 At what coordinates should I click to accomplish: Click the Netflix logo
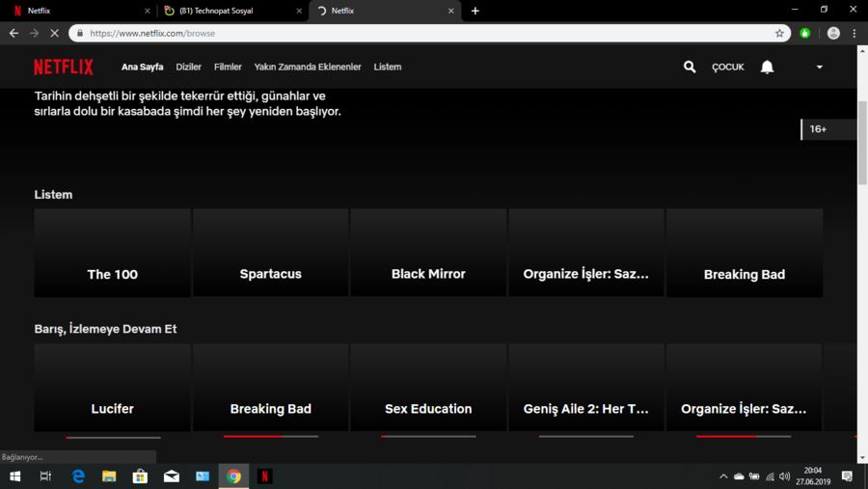coord(64,67)
